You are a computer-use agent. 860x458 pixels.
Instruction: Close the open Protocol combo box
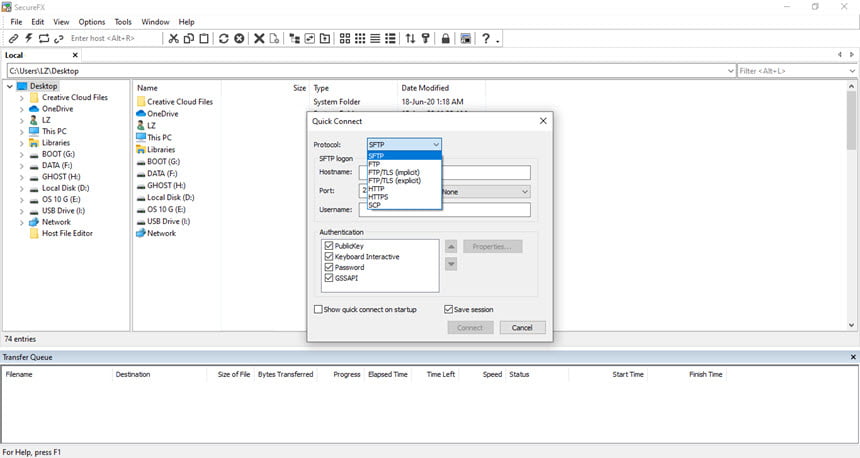pos(404,144)
